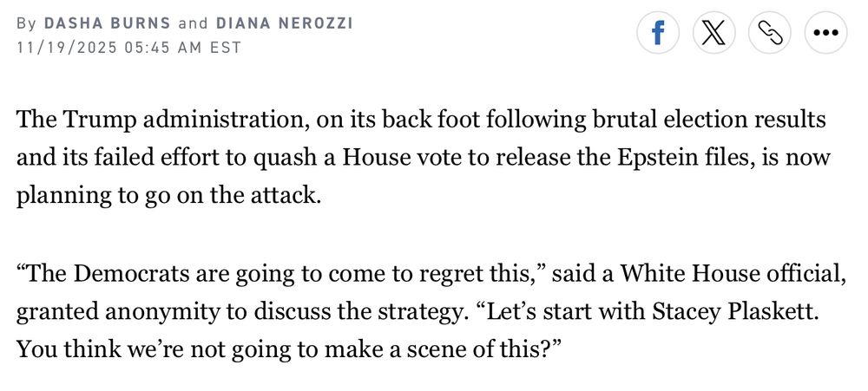
Task: Click the line "planning to go on the attack."
Action: (169, 197)
